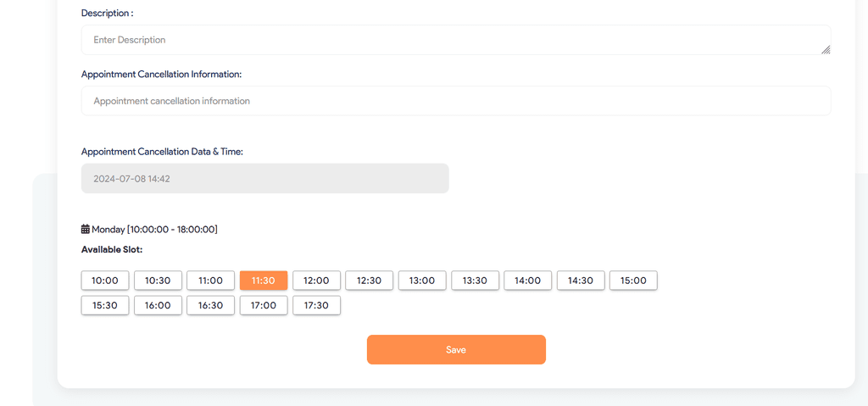Choose the 15:30 slot

click(105, 305)
